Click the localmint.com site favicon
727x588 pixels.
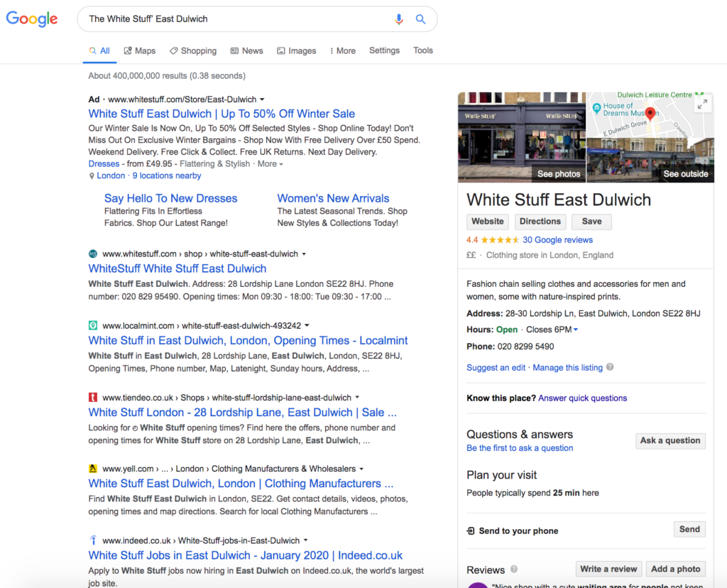(x=93, y=325)
